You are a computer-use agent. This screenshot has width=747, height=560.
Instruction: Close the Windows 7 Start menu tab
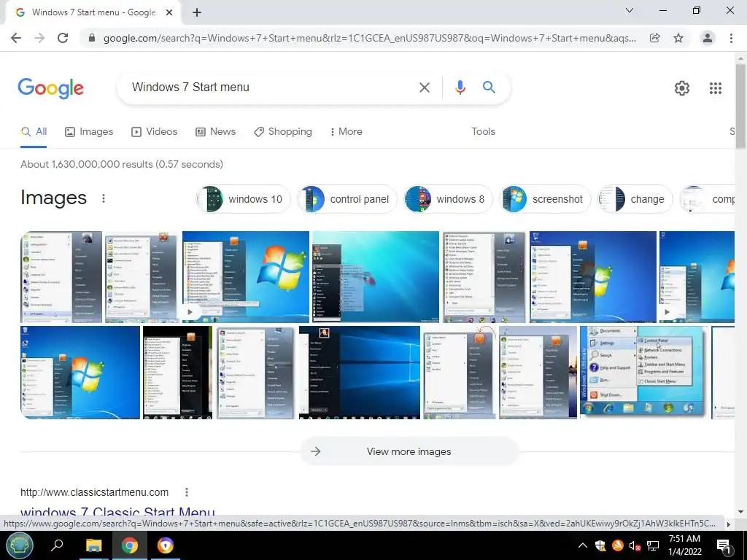tap(169, 13)
